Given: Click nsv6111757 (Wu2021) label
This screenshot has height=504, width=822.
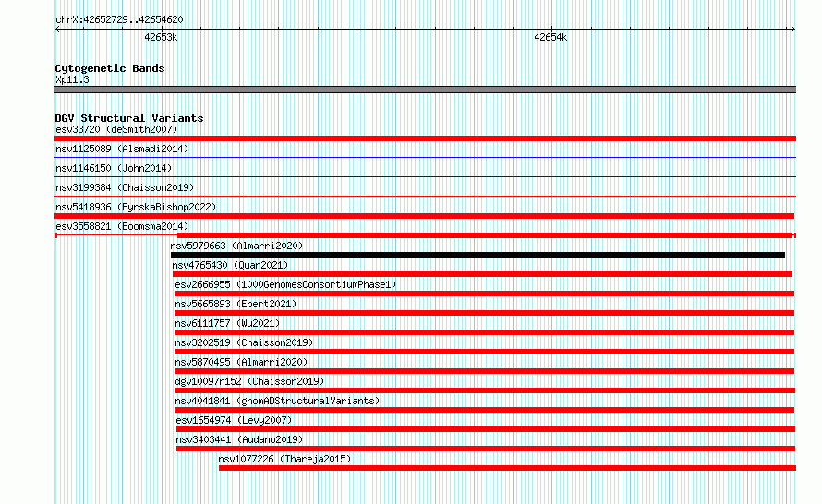Looking at the screenshot, I should [227, 323].
